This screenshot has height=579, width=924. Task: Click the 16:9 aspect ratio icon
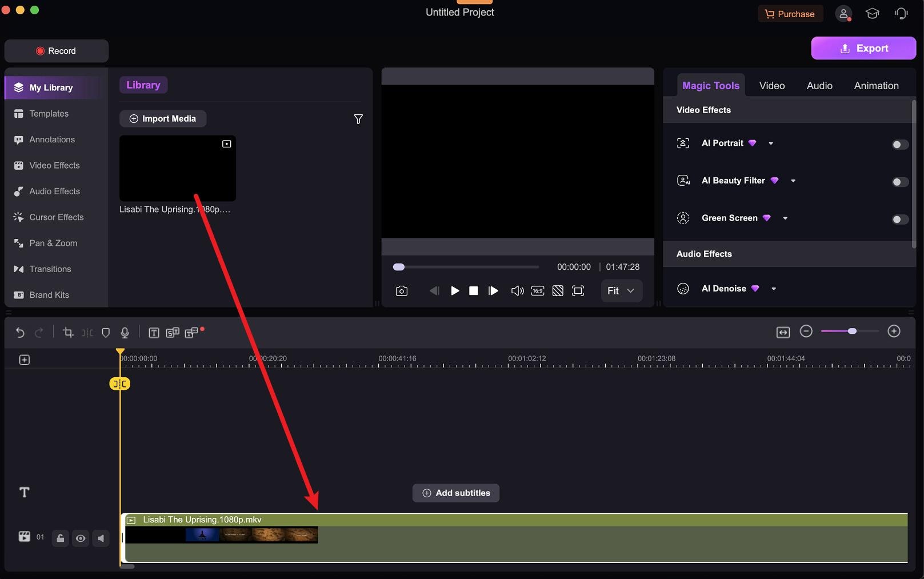point(538,290)
